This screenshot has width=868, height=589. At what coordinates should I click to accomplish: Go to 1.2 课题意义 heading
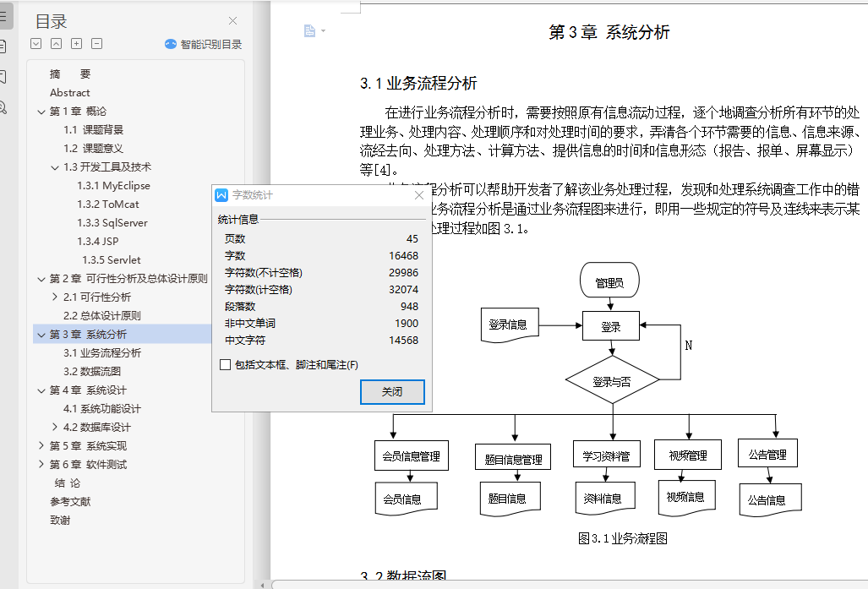pyautogui.click(x=94, y=149)
